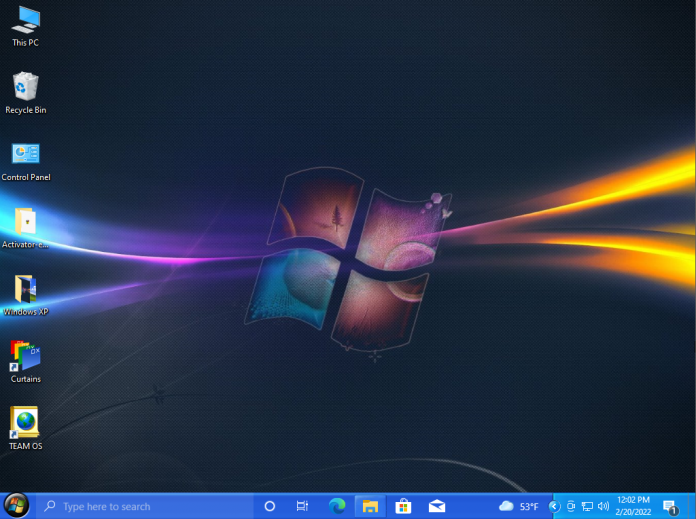
Task: Select the Control Panel desktop icon
Action: (26, 161)
